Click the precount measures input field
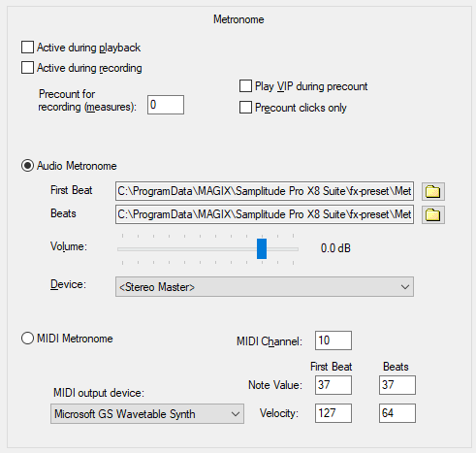Viewport: 476px width, 453px height. [166, 105]
